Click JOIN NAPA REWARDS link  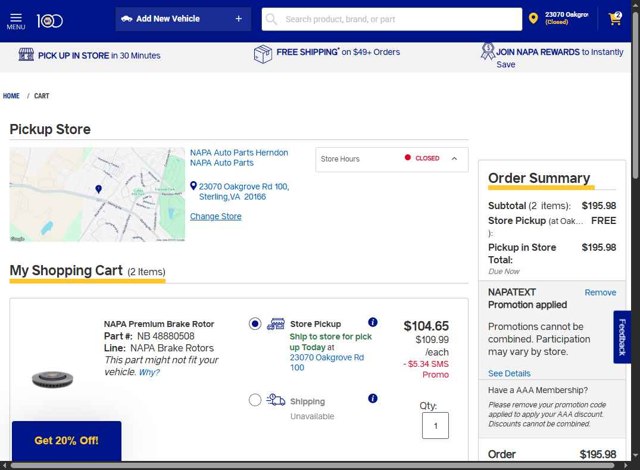click(560, 58)
